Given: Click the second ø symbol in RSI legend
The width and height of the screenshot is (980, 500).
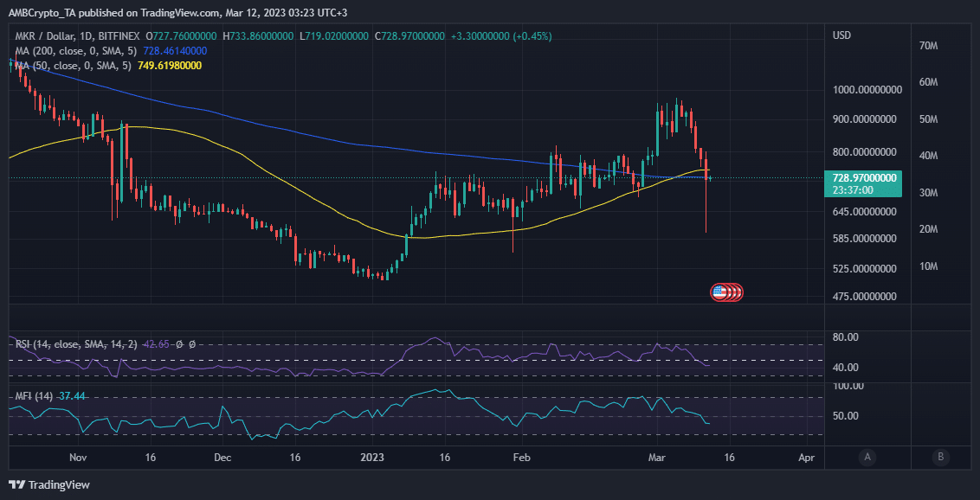Looking at the screenshot, I should [x=191, y=344].
